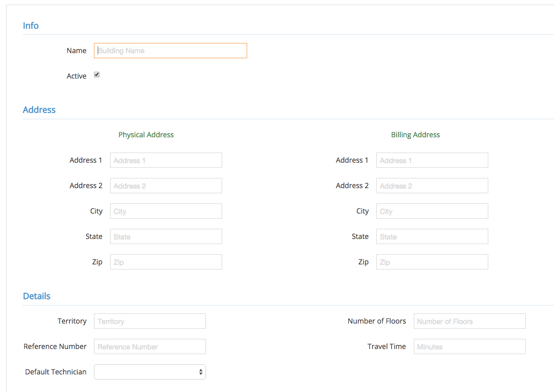The image size is (554, 392).
Task: Click the Territory label text
Action: click(x=72, y=321)
